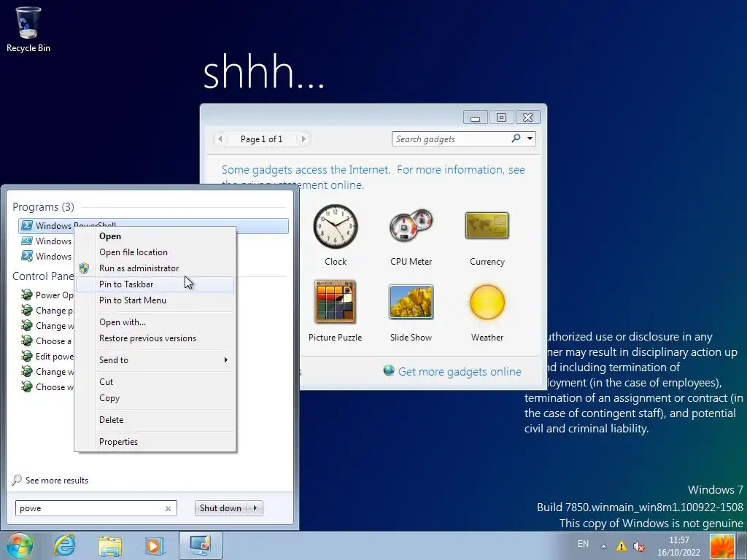The width and height of the screenshot is (747, 560).
Task: Open the Recycle Bin desktop icon
Action: click(x=28, y=29)
